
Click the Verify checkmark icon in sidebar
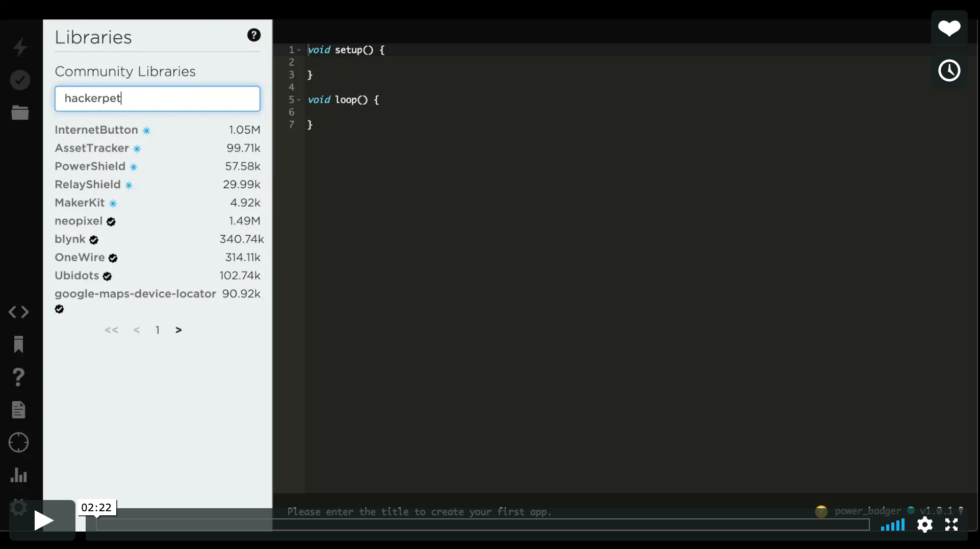pyautogui.click(x=20, y=80)
